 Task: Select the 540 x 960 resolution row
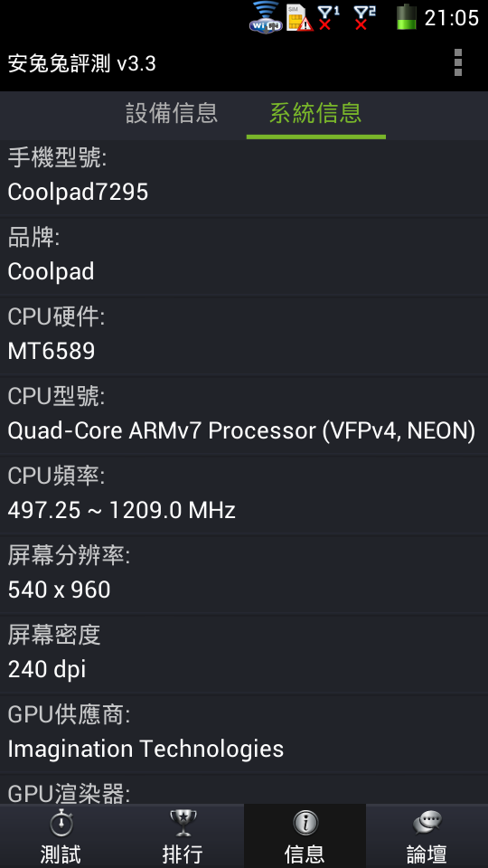point(244,573)
